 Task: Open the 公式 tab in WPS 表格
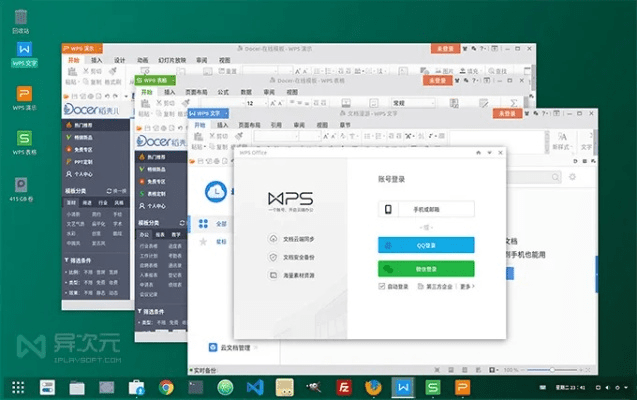[223, 91]
